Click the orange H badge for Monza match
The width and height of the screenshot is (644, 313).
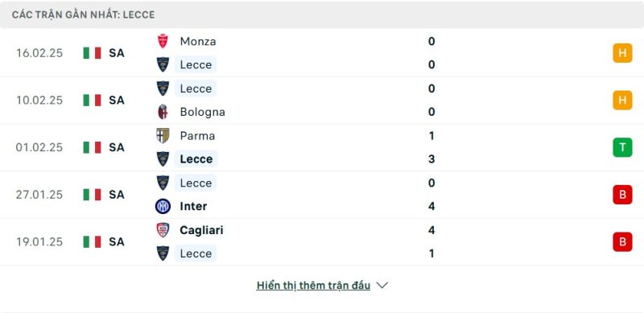point(622,53)
